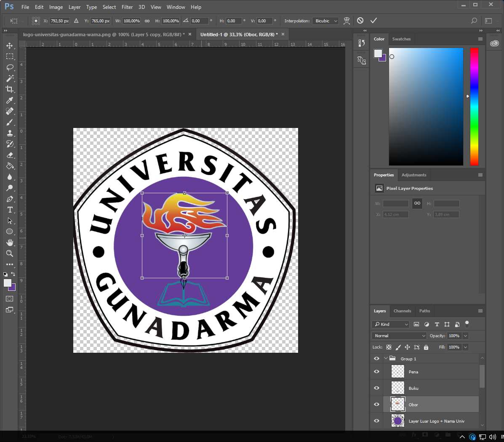This screenshot has height=442, width=504.
Task: Toggle visibility of the Buku layer
Action: point(376,388)
